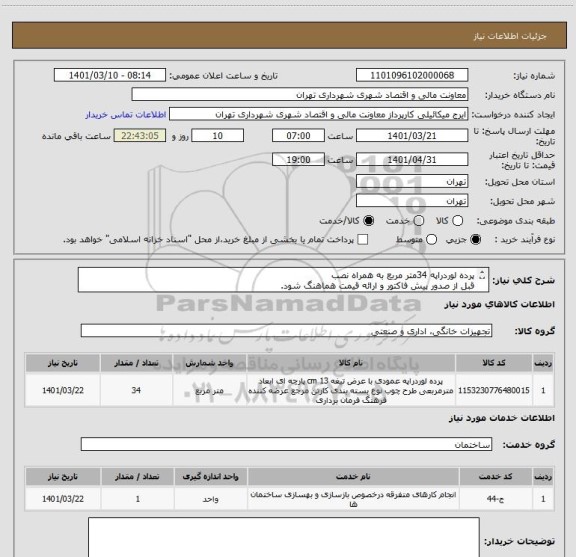Click the request creator name field

[x=318, y=115]
